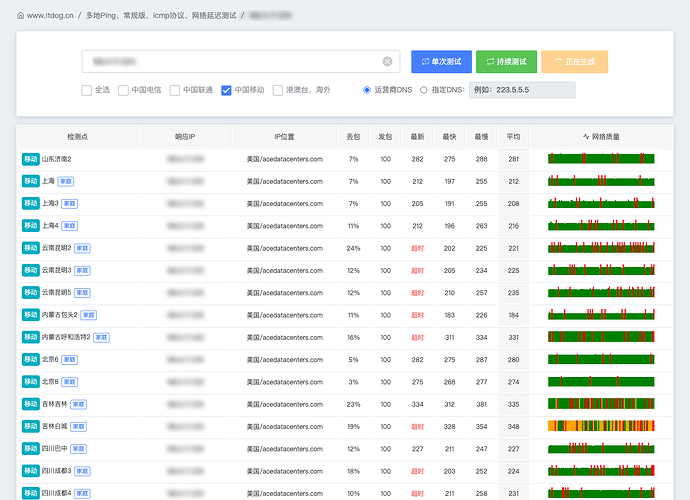Screen dimensions: 690x500
Task: Check the 中国电信 checkbox
Action: tap(123, 90)
